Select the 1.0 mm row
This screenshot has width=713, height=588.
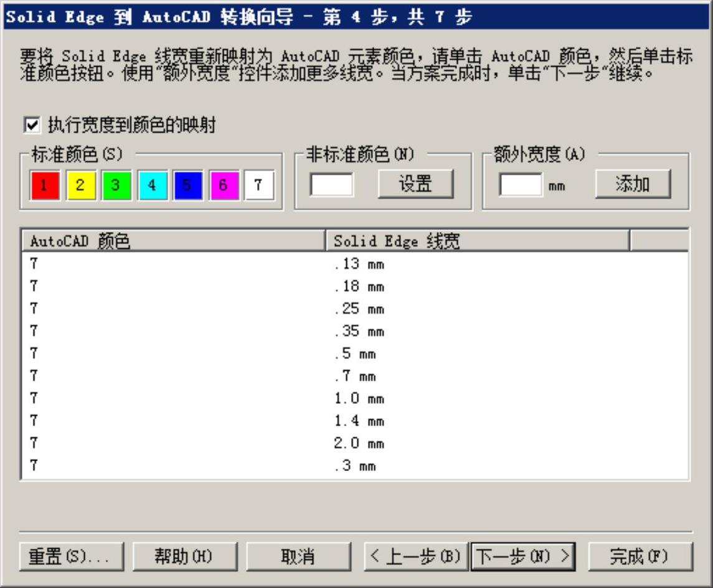click(355, 398)
